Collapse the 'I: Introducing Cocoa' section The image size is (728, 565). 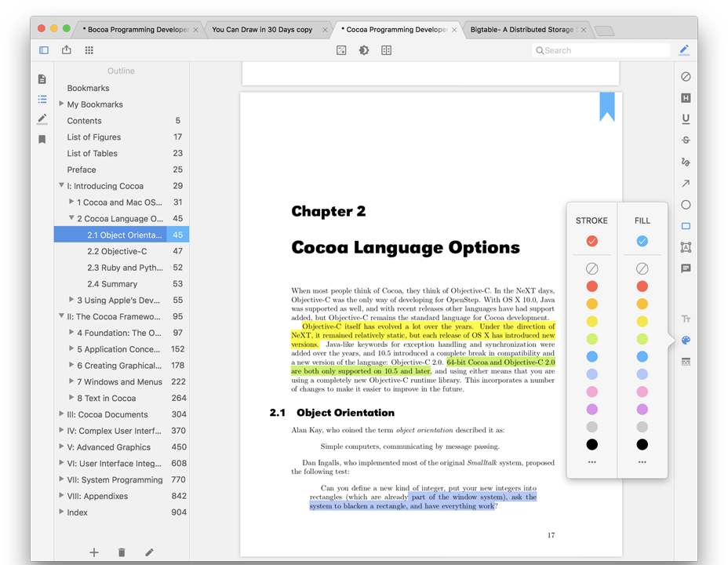(61, 185)
